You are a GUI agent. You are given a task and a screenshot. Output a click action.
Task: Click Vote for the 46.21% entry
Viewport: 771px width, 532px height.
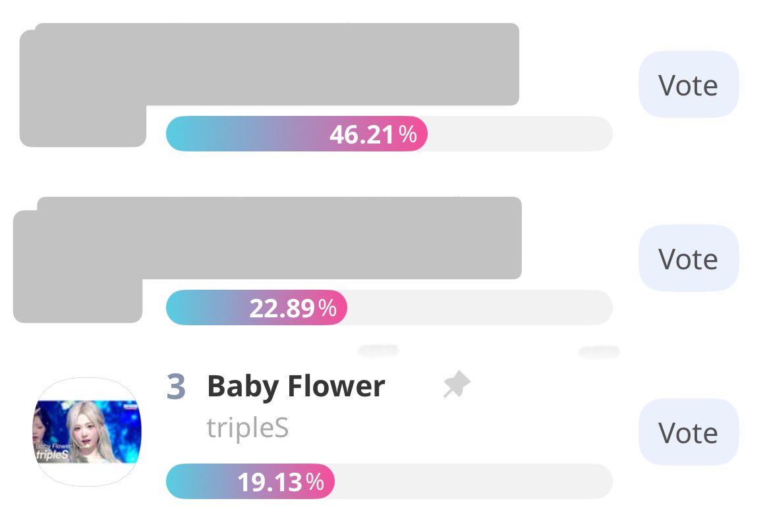click(x=689, y=84)
